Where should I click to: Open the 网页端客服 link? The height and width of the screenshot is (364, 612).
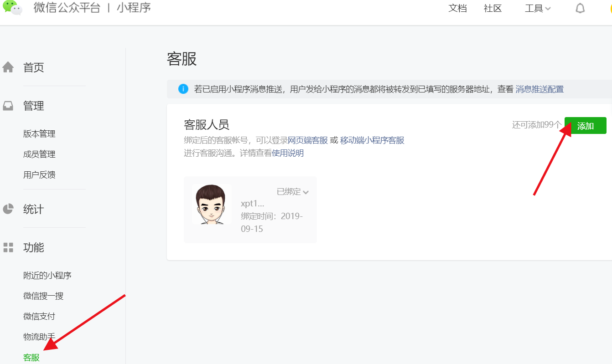pyautogui.click(x=308, y=140)
